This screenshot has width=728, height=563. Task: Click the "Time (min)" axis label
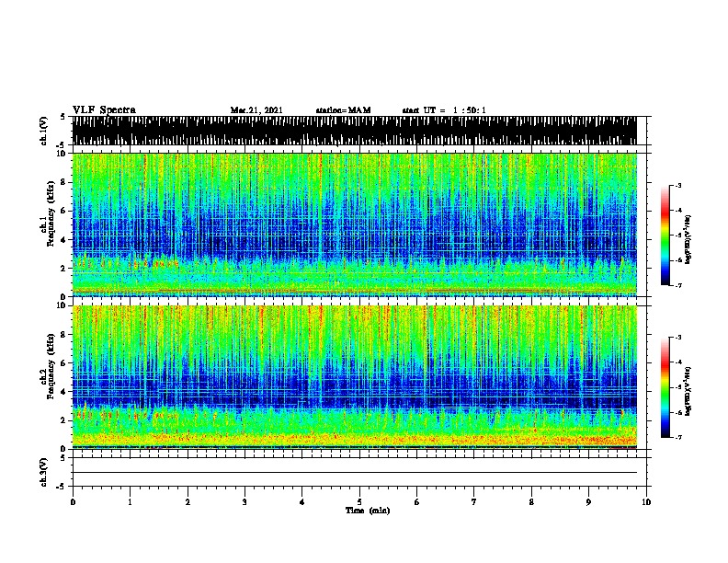pos(368,511)
